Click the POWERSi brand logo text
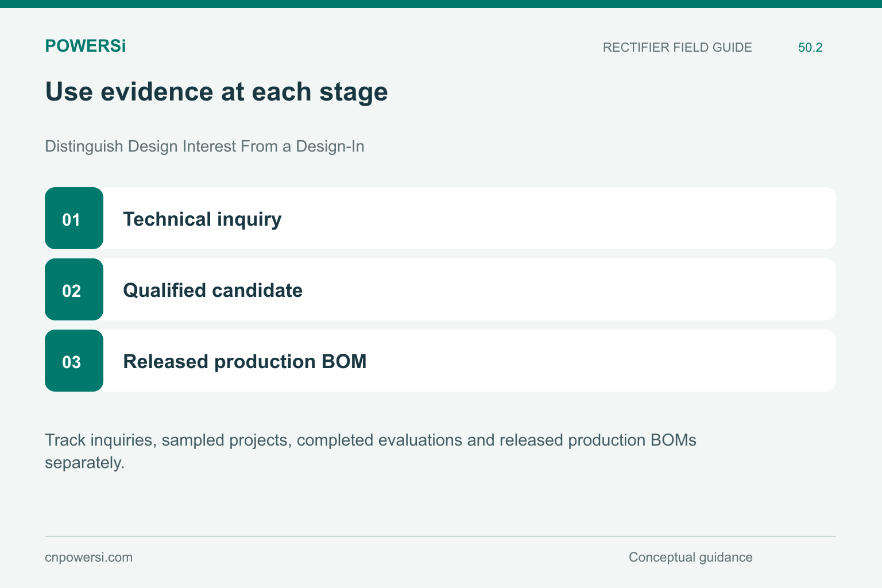Viewport: 882px width, 588px height. (x=85, y=46)
